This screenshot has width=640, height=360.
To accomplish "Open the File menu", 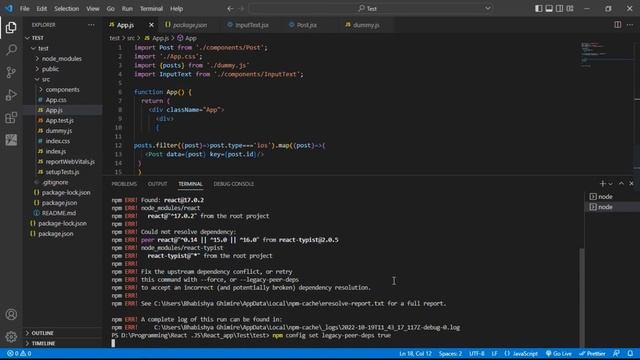I will (x=24, y=8).
